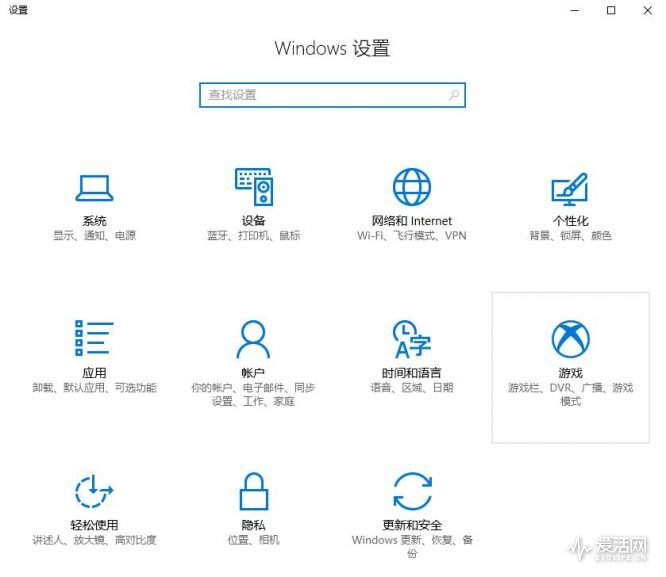The image size is (666, 577).
Task: Open the 应用 list icon
Action: tap(94, 338)
